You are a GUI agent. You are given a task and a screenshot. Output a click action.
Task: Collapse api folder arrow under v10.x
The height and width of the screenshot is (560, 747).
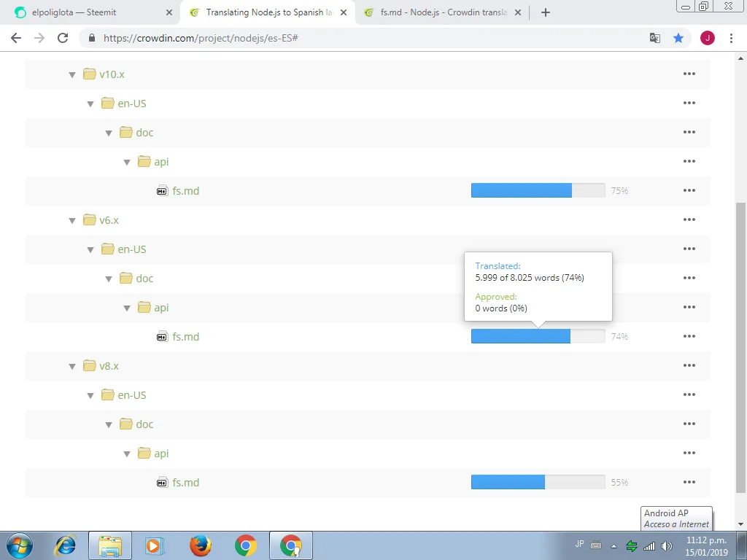tap(127, 163)
